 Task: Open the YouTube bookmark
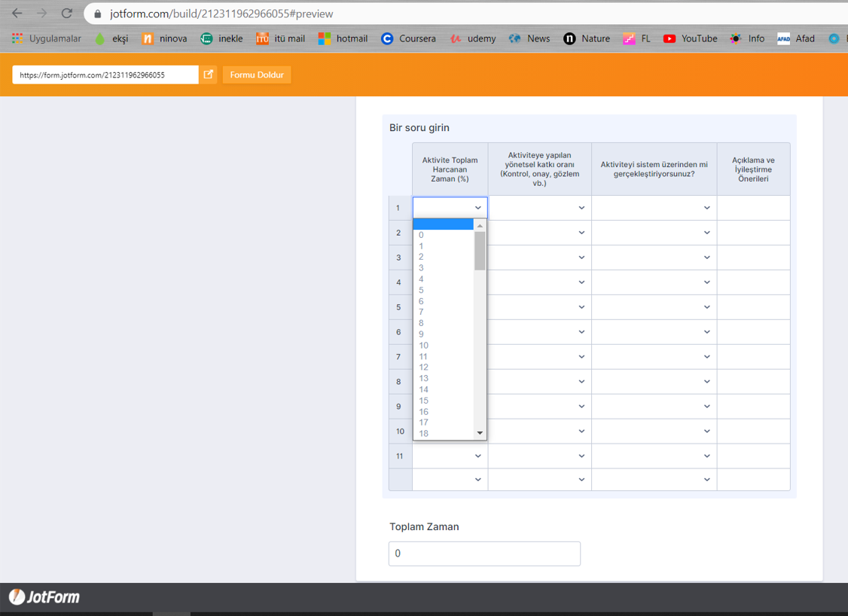pos(690,38)
